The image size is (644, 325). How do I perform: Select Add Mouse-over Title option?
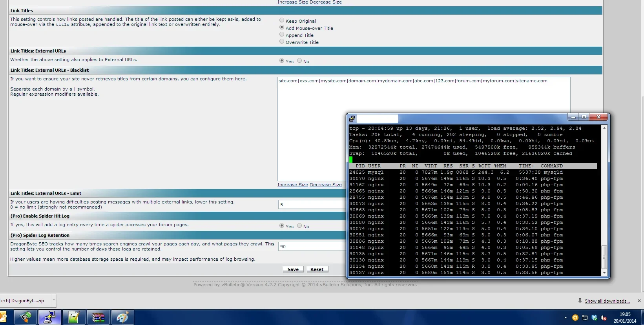[282, 27]
